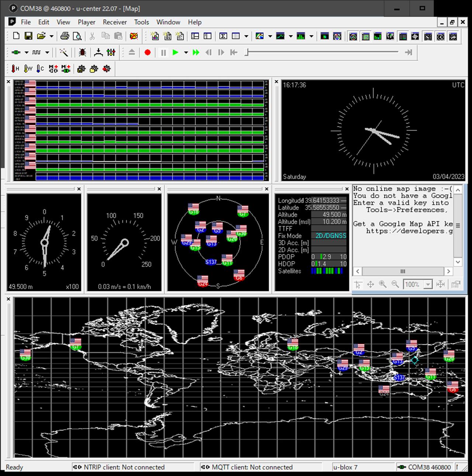Close the sky view panel X
Viewport: 472px width, 476px height.
(267, 189)
